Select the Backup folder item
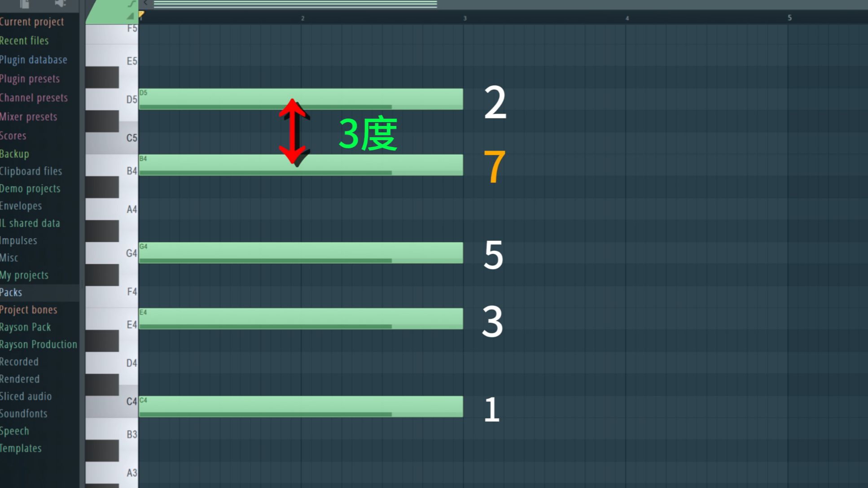Image resolution: width=868 pixels, height=488 pixels. pos(15,153)
